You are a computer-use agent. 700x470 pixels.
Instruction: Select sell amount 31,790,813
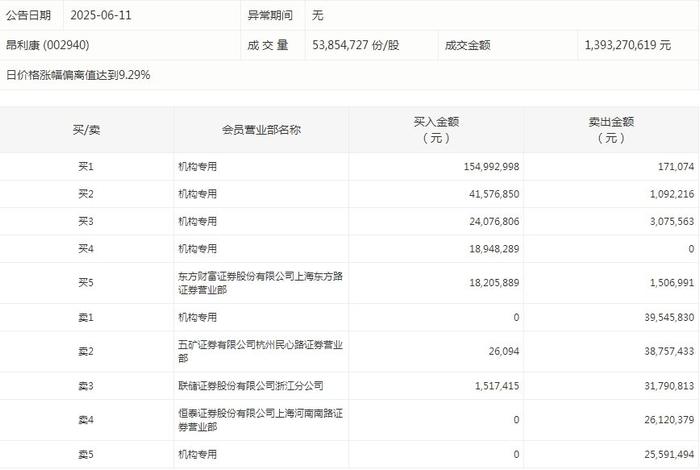coord(669,386)
